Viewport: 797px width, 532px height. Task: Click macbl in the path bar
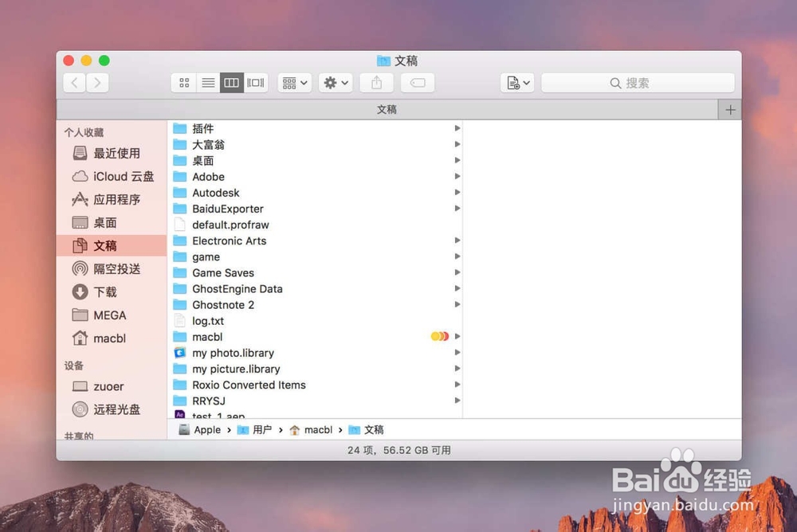311,430
